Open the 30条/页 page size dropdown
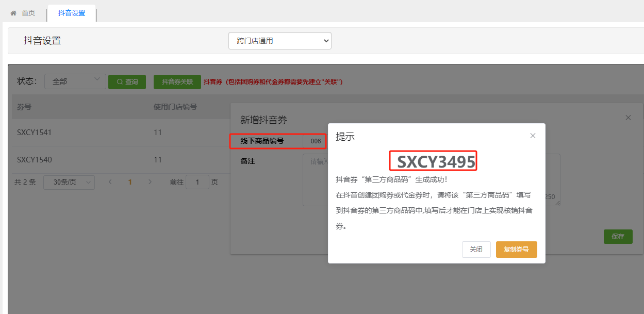Screen dimensions: 644x314 tap(69, 182)
